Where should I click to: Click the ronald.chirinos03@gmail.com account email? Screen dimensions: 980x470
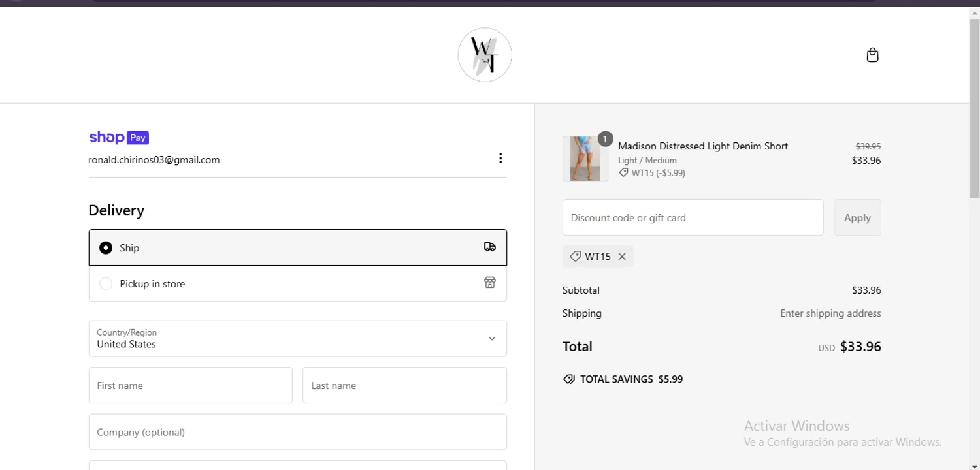pyautogui.click(x=154, y=160)
